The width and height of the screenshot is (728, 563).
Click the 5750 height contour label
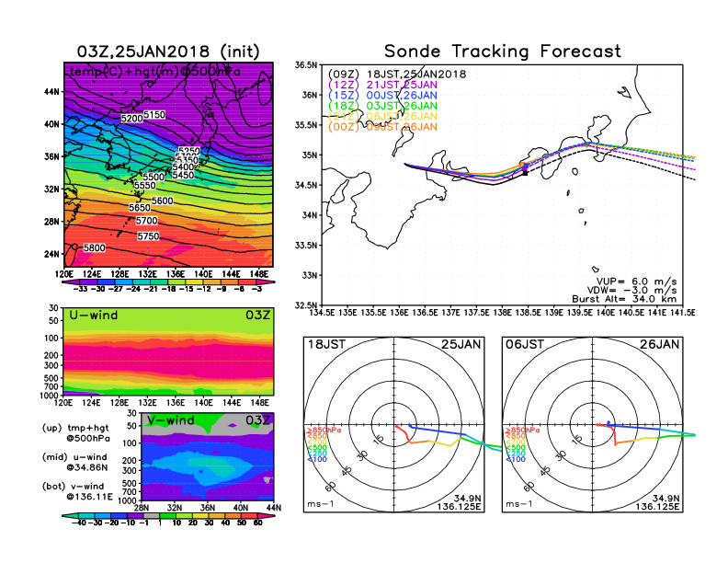[x=149, y=236]
